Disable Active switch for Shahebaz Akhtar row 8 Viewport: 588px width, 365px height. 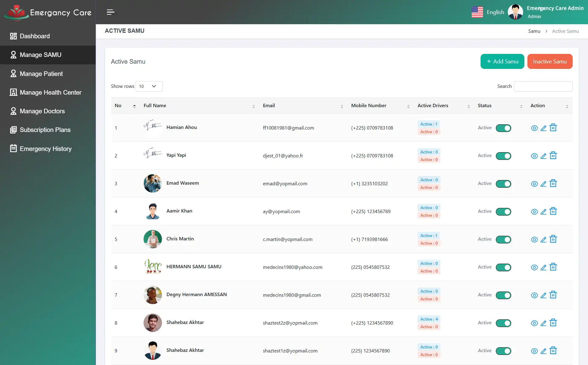coord(504,323)
